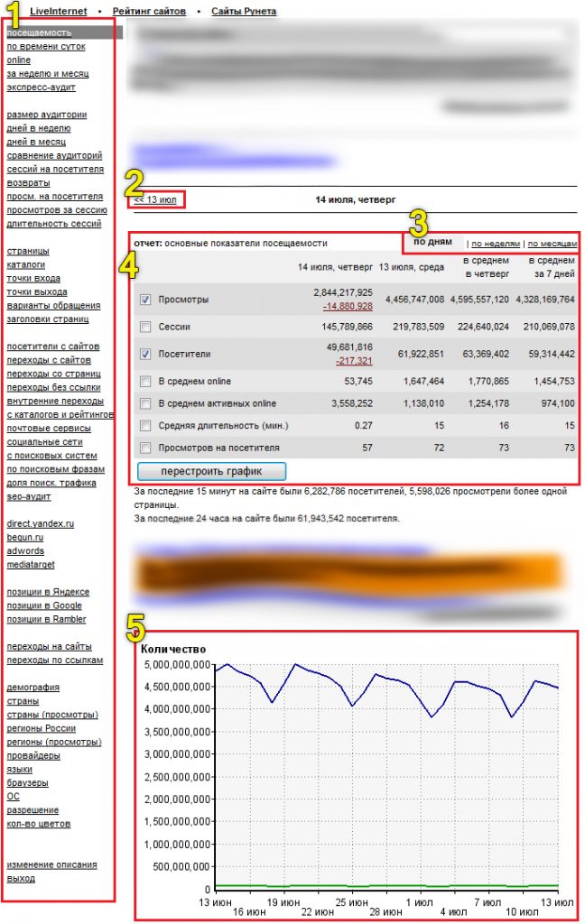Enable the В среднем online checkbox
This screenshot has width=585, height=924.
pyautogui.click(x=146, y=381)
